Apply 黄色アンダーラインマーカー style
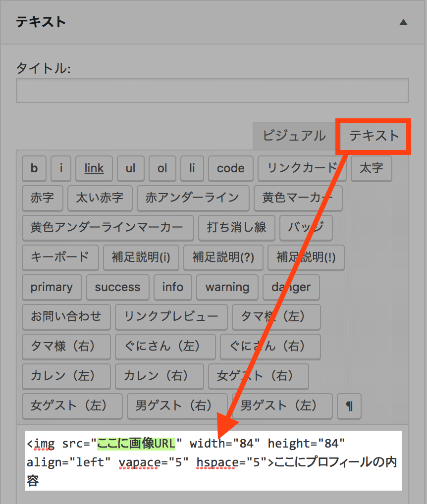Screen dimensions: 427x504 coord(107,228)
